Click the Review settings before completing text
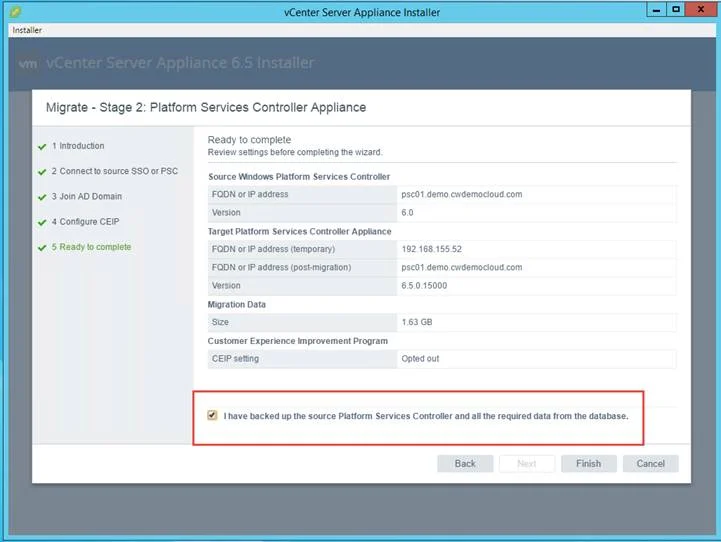The width and height of the screenshot is (721, 542). pyautogui.click(x=295, y=152)
